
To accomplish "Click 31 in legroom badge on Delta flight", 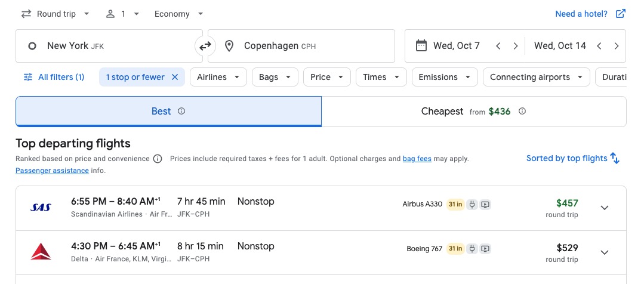I will [455, 248].
